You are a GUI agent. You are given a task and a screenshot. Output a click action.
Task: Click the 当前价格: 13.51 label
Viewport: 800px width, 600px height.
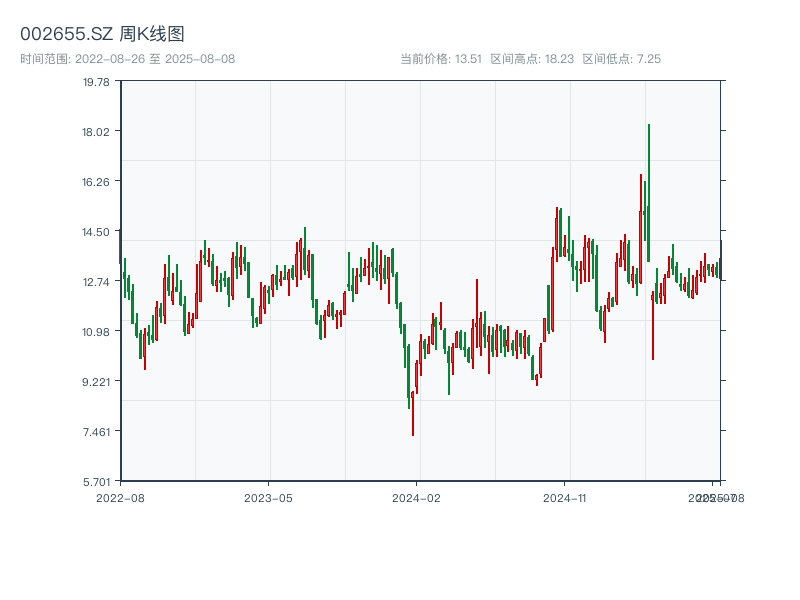(x=441, y=59)
